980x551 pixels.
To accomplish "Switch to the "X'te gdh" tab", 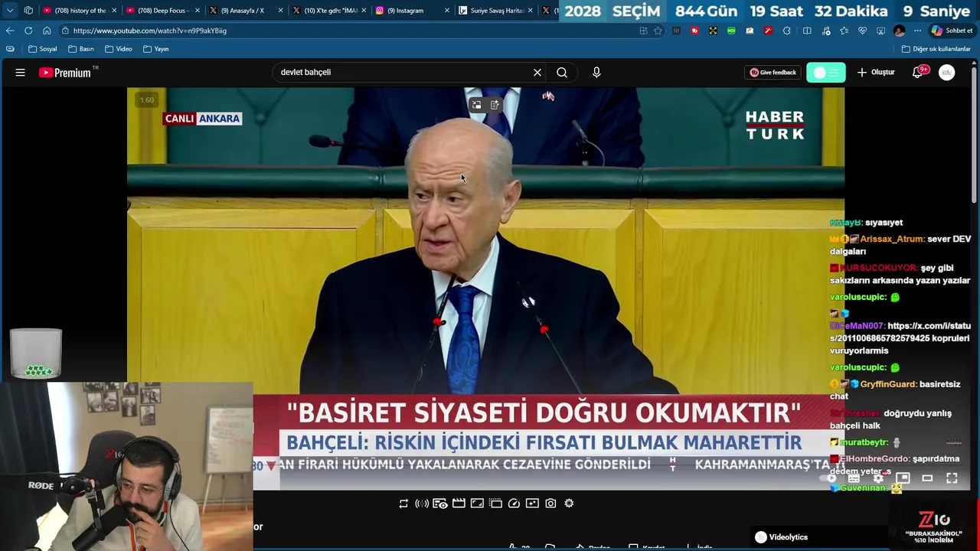I will pyautogui.click(x=328, y=11).
